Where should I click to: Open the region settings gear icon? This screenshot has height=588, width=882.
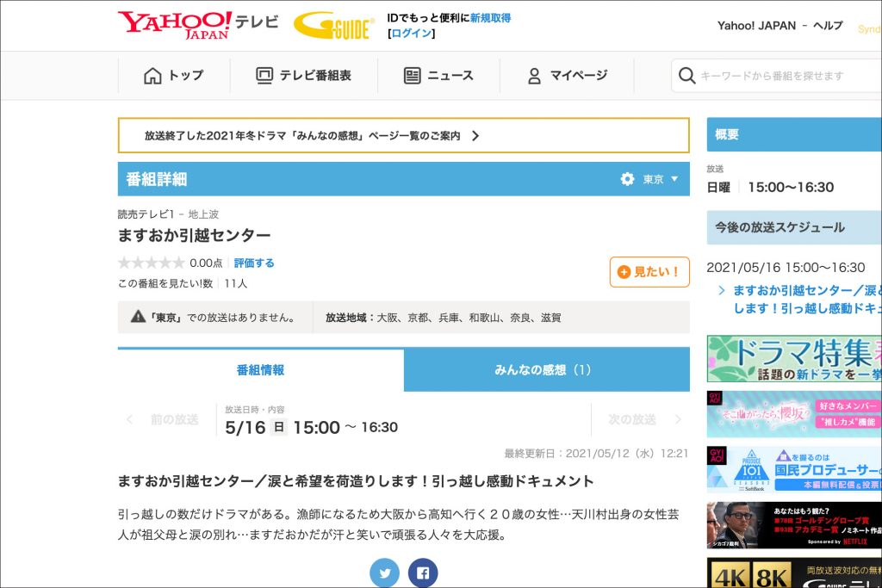627,179
